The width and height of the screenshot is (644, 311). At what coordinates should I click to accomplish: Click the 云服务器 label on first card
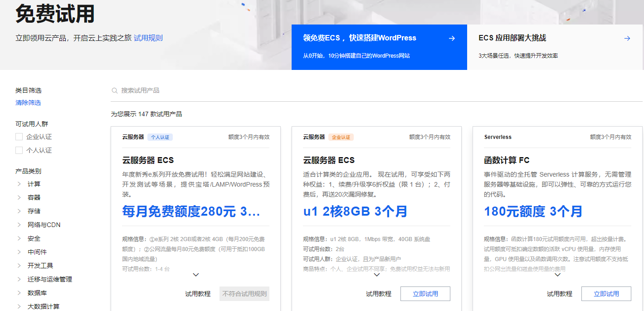[x=133, y=137]
